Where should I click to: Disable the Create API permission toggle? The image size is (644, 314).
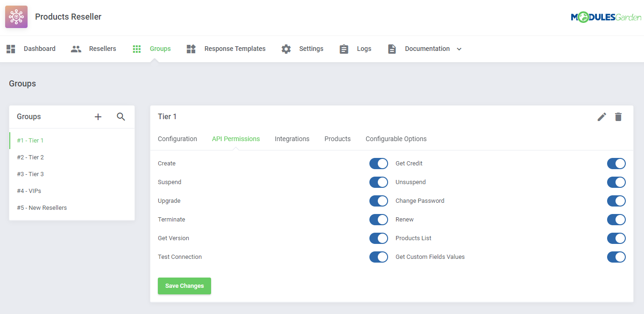378,164
